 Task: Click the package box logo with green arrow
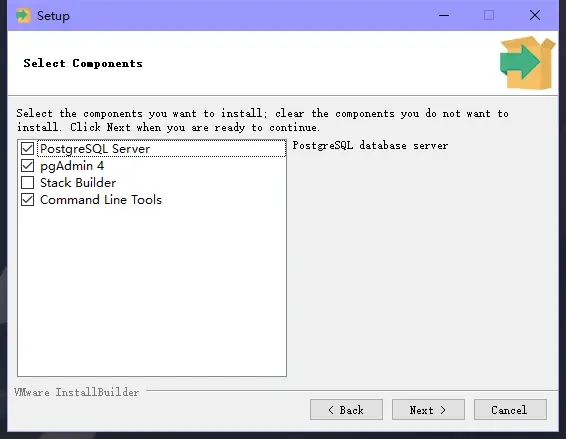[527, 63]
